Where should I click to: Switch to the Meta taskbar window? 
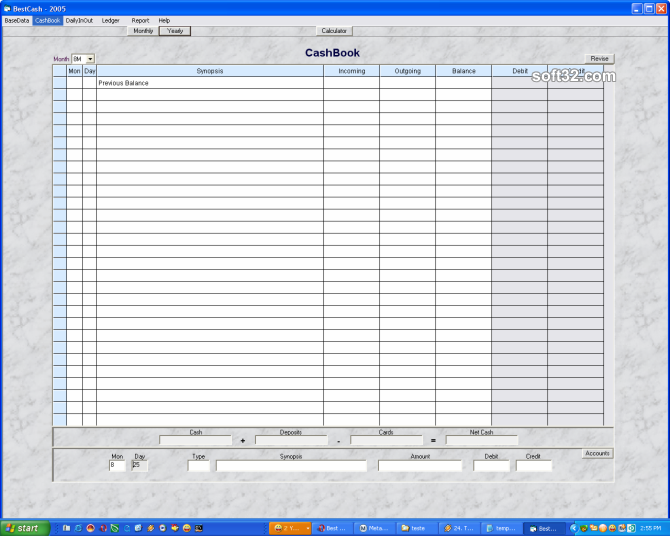[374, 528]
